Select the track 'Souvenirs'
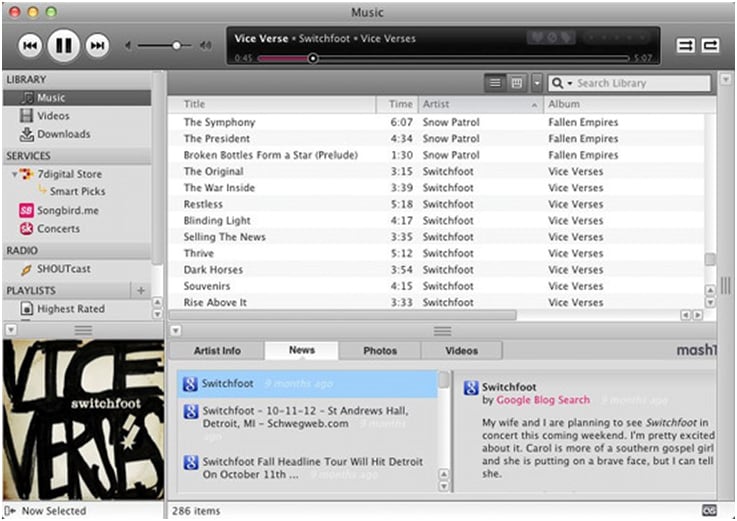Image resolution: width=737 pixels, height=521 pixels. 436,286
